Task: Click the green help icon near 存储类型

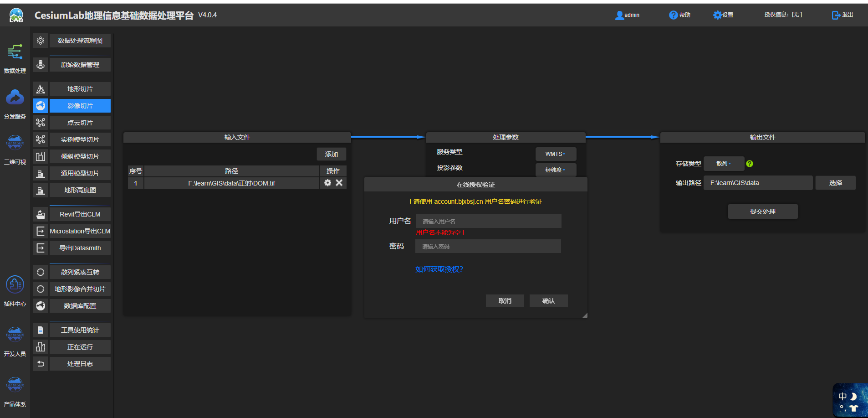Action: [750, 164]
